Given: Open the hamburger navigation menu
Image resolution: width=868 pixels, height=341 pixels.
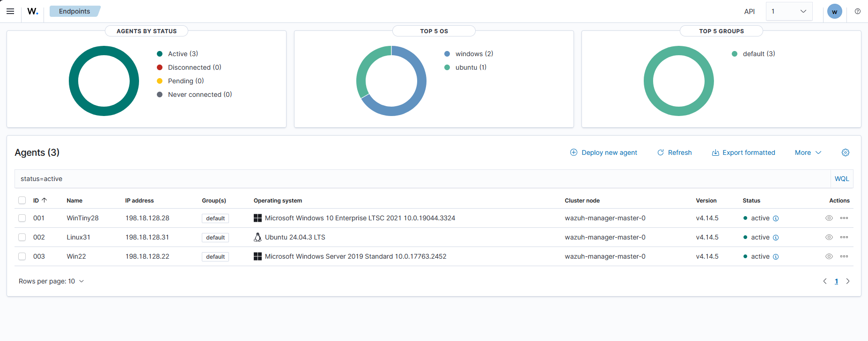Looking at the screenshot, I should (x=10, y=11).
